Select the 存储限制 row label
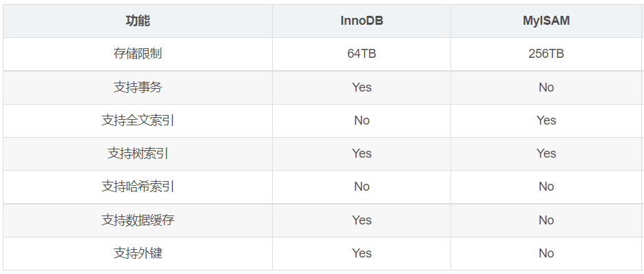 pos(138,54)
